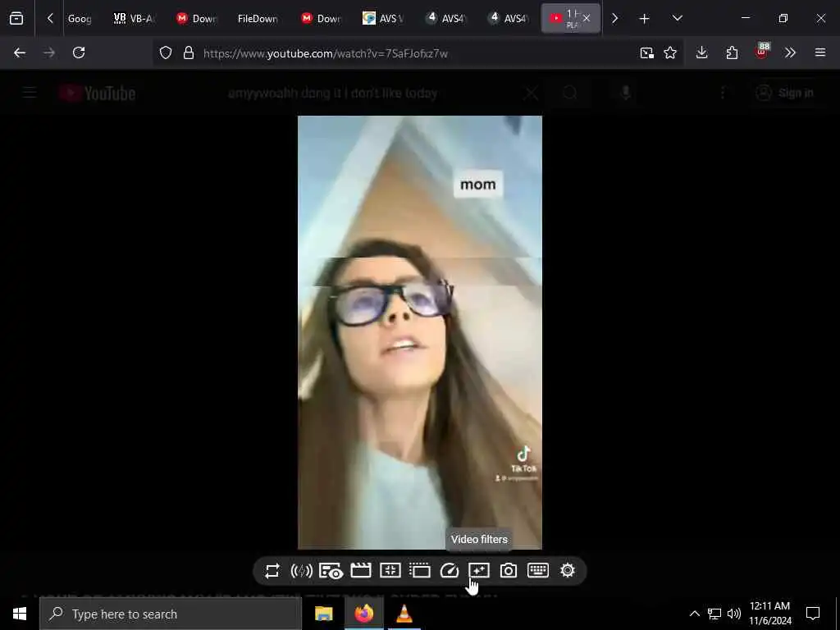Open the playback speed gauge icon
Viewport: 840px width, 630px height.
tap(449, 571)
